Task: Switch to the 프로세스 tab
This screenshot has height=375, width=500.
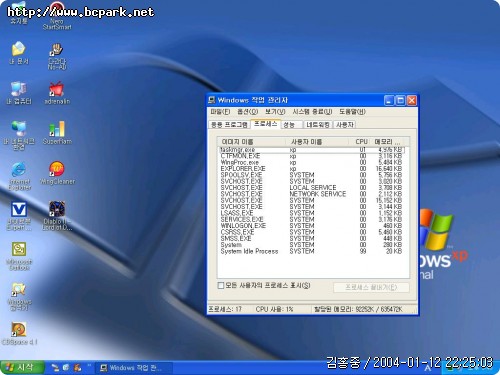Action: pyautogui.click(x=265, y=124)
